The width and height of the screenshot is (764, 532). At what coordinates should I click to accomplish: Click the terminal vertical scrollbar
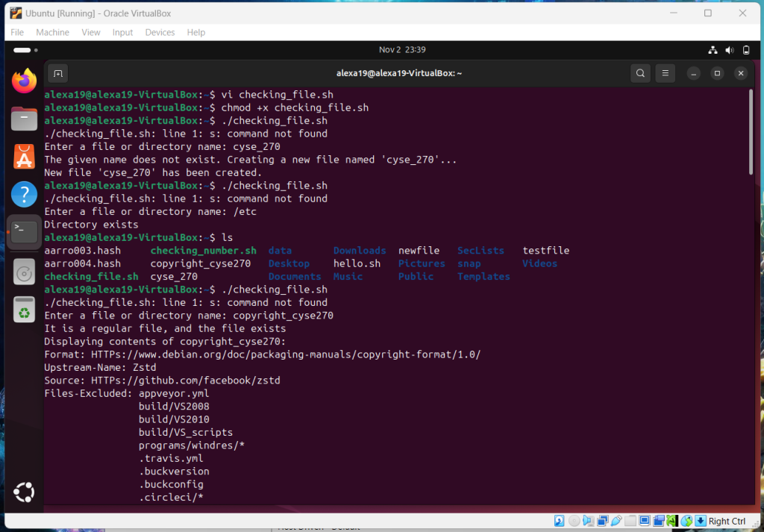tap(751, 134)
